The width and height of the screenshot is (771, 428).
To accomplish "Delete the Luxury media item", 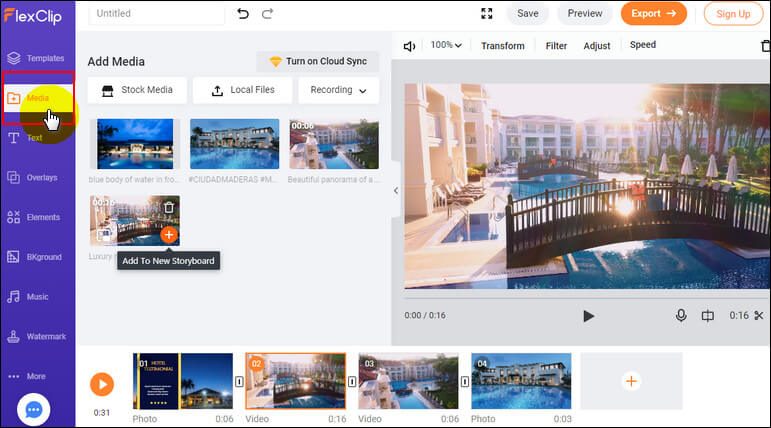I will (x=169, y=208).
